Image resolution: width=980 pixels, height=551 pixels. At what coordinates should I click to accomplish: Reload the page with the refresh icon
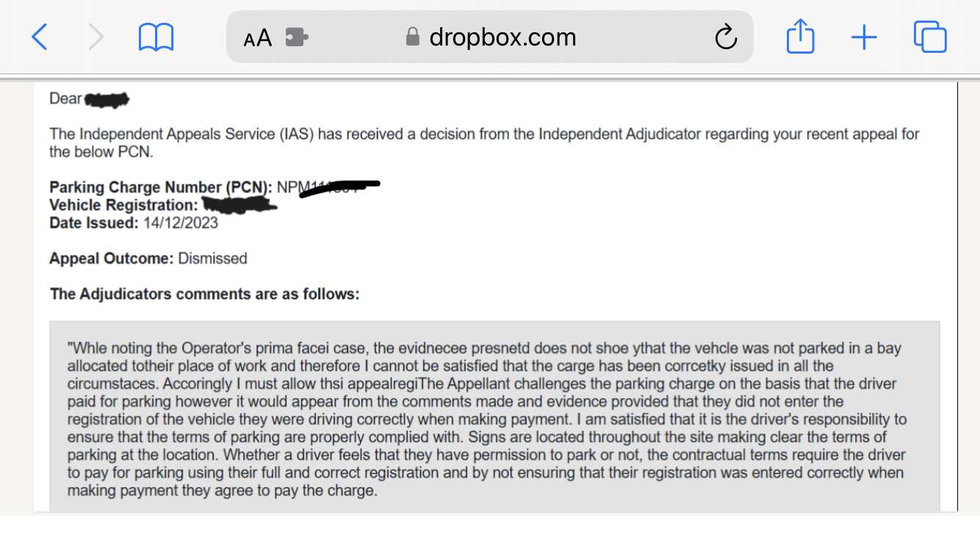[726, 37]
